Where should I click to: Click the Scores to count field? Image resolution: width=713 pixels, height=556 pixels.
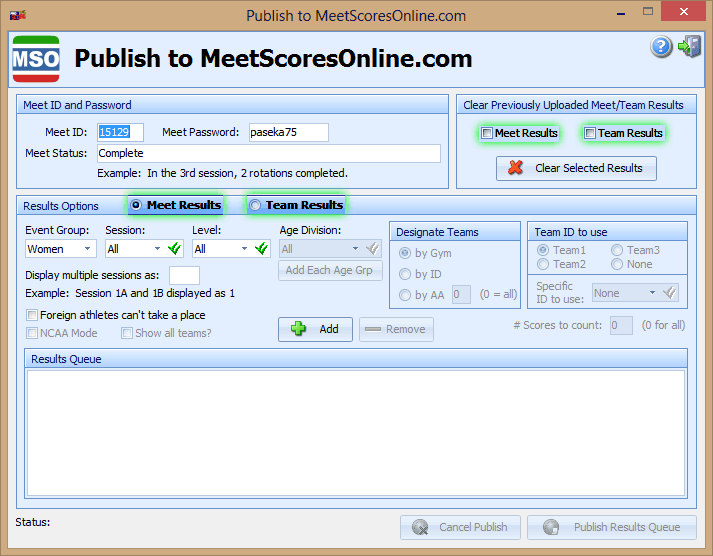pyautogui.click(x=621, y=326)
